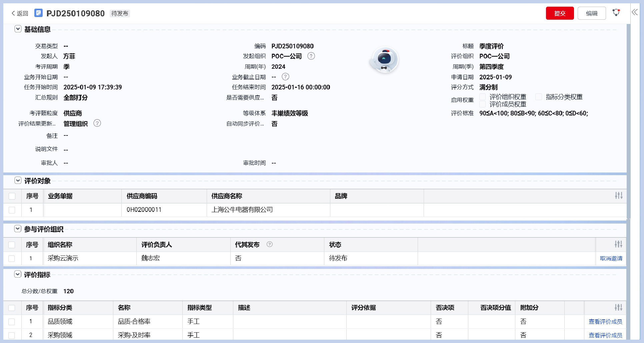Collapse the right side panel with double-chevron icon
Image resolution: width=644 pixels, height=343 pixels.
(x=634, y=12)
